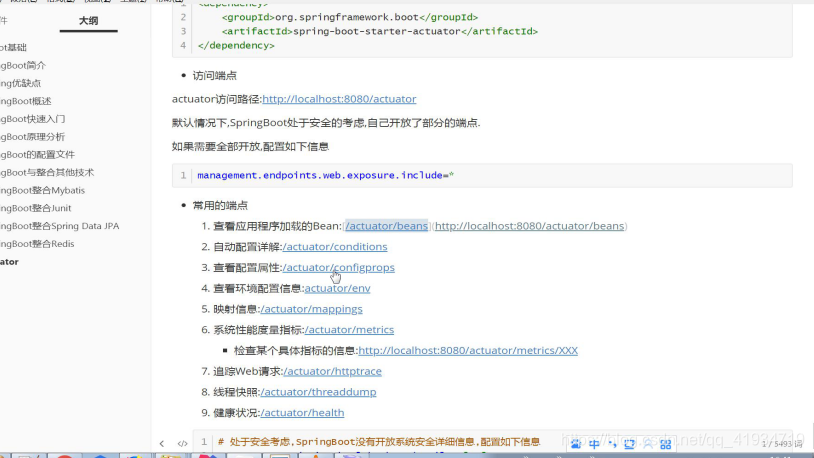Go to SpringBoot的配置文件 outline entry
This screenshot has width=814, height=458.
[x=37, y=155]
